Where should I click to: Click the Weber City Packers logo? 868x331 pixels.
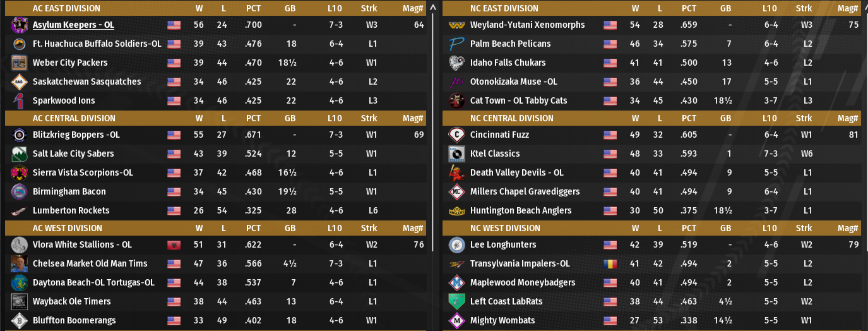tap(19, 63)
